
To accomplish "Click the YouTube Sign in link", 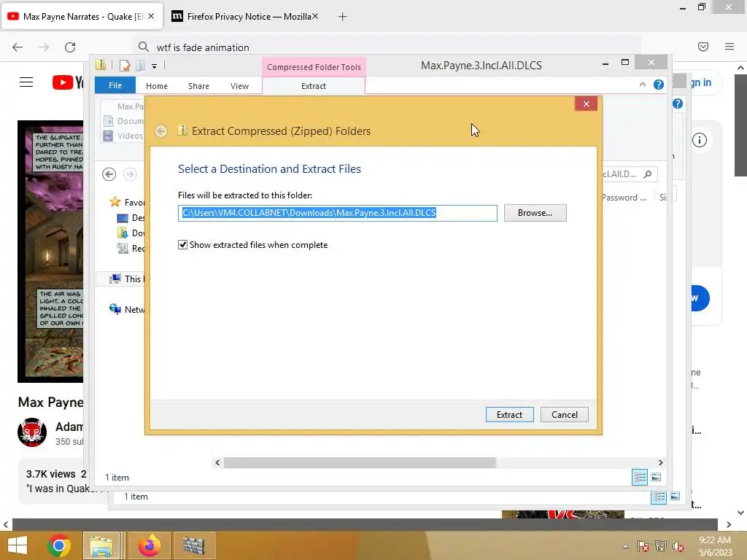I will pos(700,82).
